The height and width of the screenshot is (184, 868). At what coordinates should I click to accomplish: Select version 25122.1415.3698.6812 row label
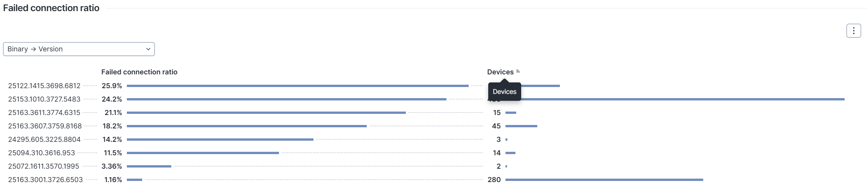tap(44, 86)
